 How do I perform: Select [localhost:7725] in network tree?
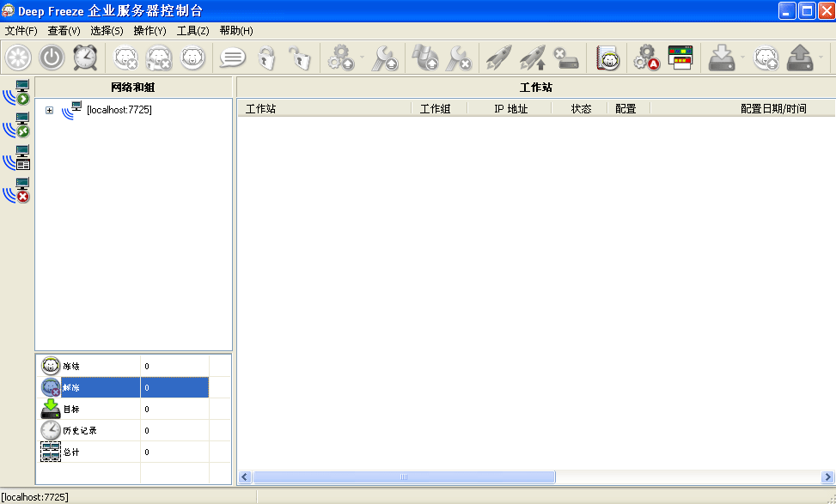coord(119,110)
